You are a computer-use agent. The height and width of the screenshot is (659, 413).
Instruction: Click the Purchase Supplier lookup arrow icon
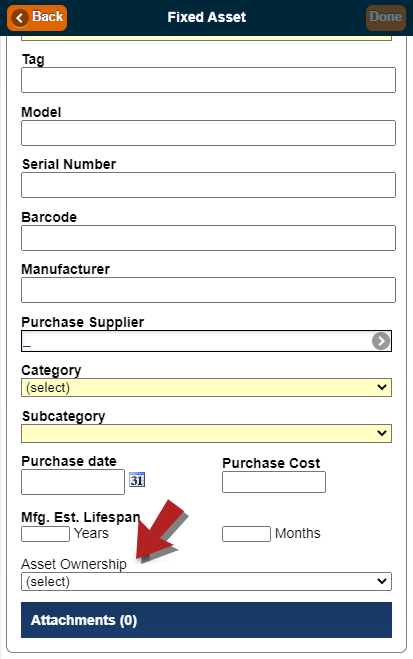tap(381, 341)
